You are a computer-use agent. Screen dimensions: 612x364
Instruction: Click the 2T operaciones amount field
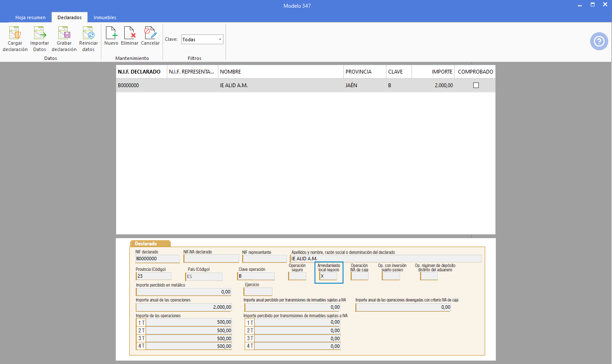coord(189,330)
